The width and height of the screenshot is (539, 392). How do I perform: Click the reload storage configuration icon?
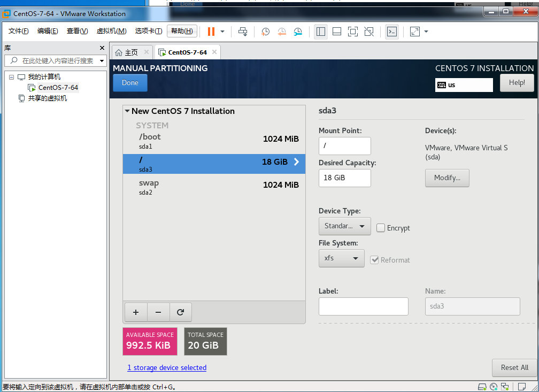(181, 312)
